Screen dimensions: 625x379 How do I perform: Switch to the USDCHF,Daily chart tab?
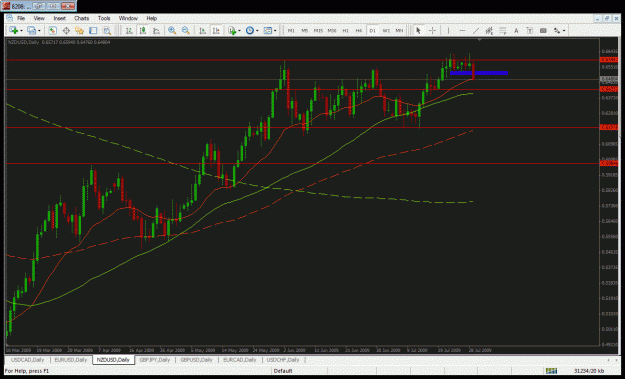283,360
